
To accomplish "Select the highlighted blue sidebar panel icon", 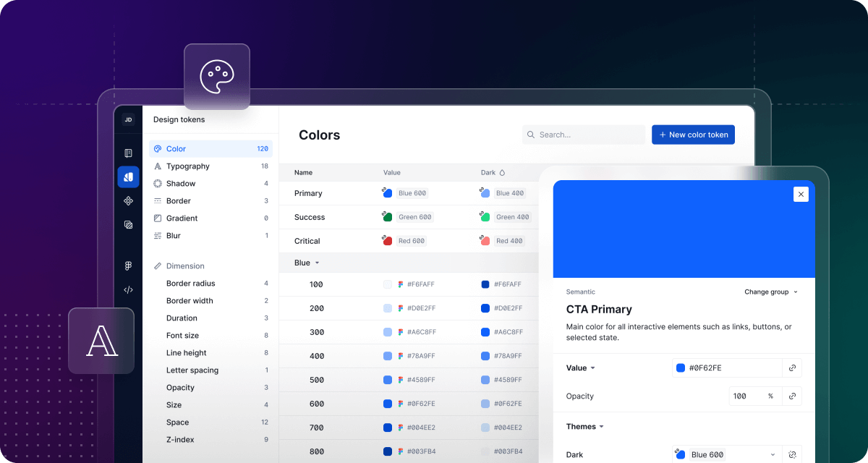I will pyautogui.click(x=128, y=177).
